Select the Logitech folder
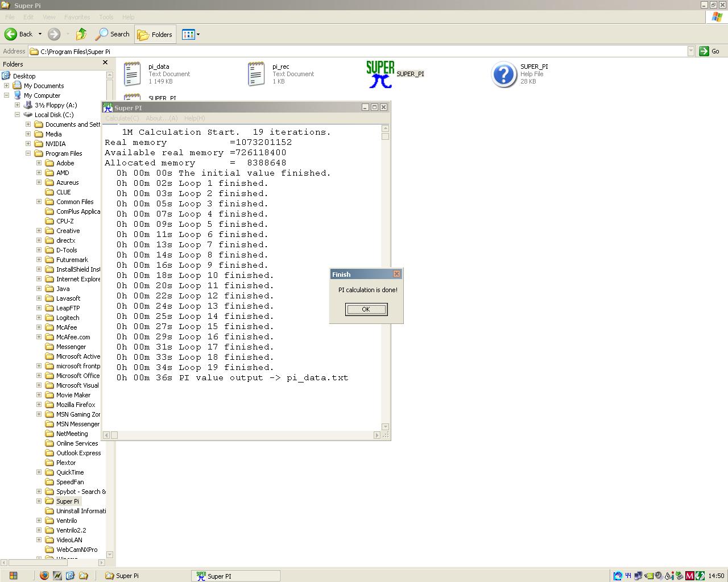The height and width of the screenshot is (582, 728). (x=68, y=318)
